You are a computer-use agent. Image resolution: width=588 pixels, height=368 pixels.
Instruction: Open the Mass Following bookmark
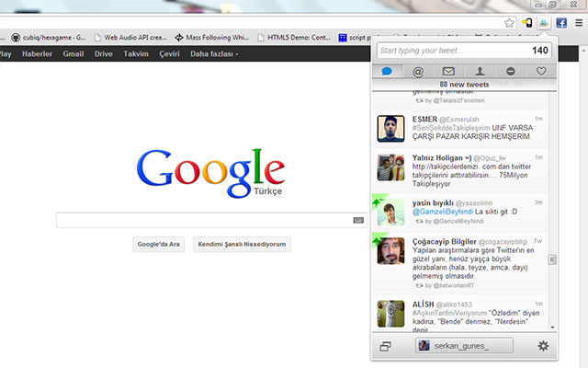(212, 38)
